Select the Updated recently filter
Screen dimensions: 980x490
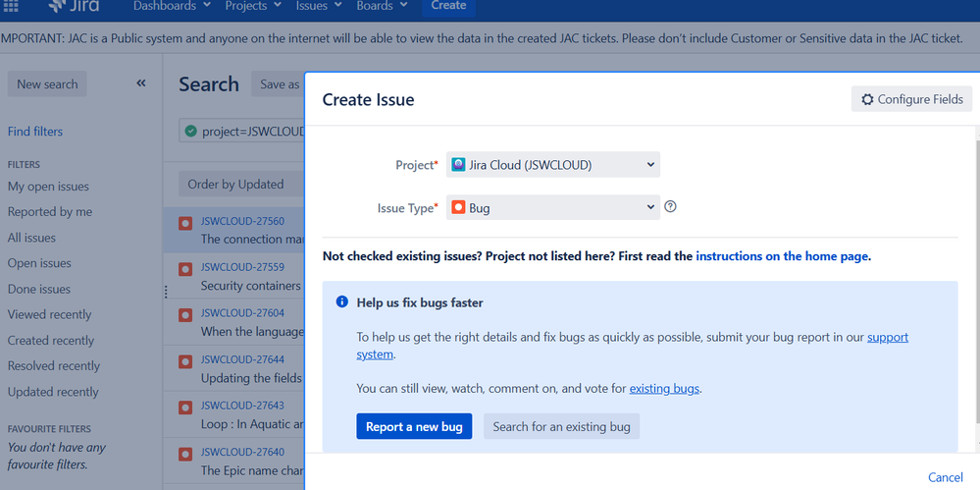pos(53,392)
